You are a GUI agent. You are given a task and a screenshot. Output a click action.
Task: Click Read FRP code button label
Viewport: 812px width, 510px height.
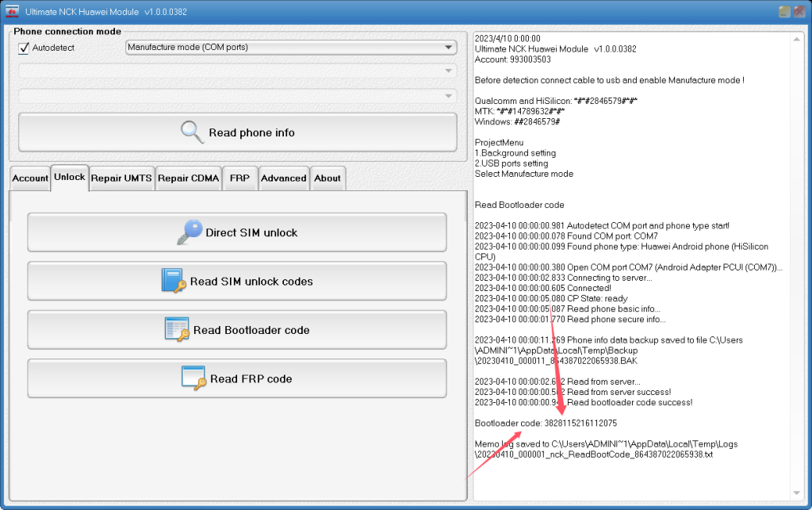(251, 378)
